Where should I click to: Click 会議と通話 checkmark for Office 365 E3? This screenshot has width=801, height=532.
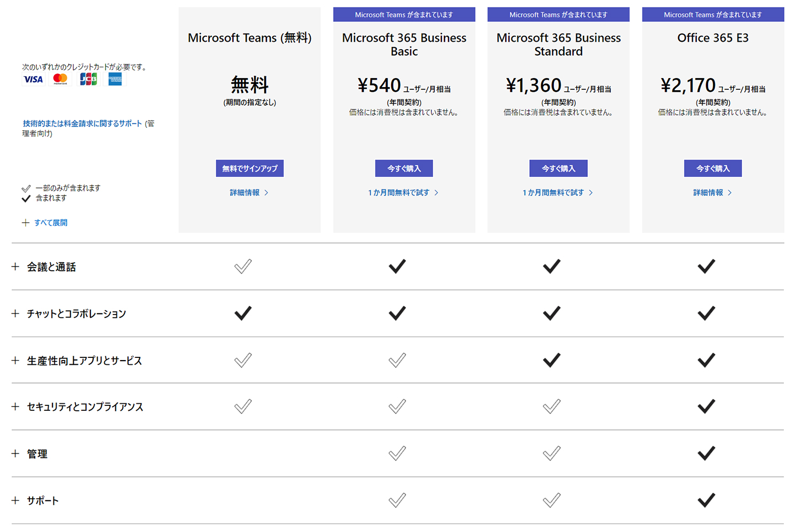click(706, 266)
